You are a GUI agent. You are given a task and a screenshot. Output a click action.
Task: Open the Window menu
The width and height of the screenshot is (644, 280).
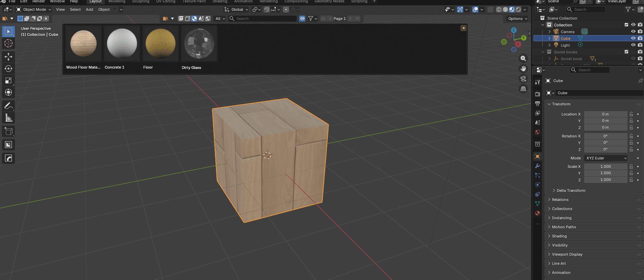pos(57,1)
